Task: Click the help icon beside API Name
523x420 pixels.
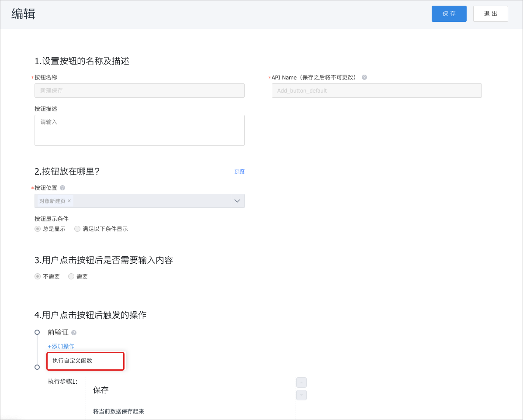Action: point(364,77)
